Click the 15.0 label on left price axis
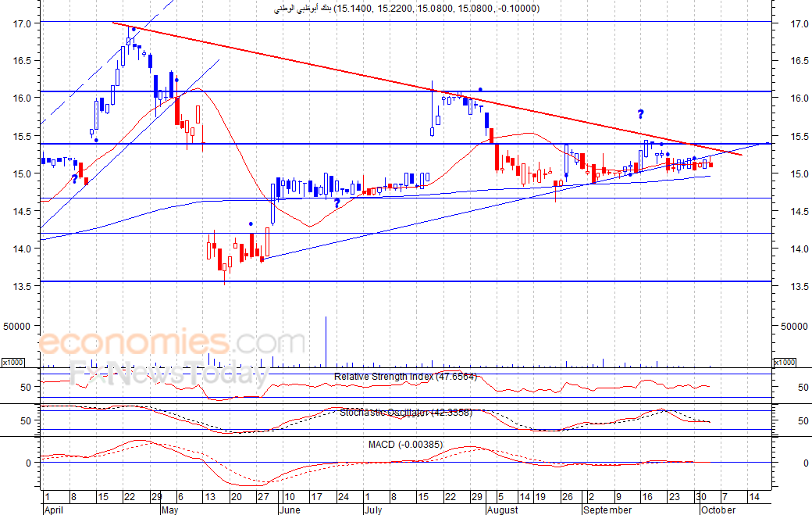The height and width of the screenshot is (515, 812). coord(23,174)
